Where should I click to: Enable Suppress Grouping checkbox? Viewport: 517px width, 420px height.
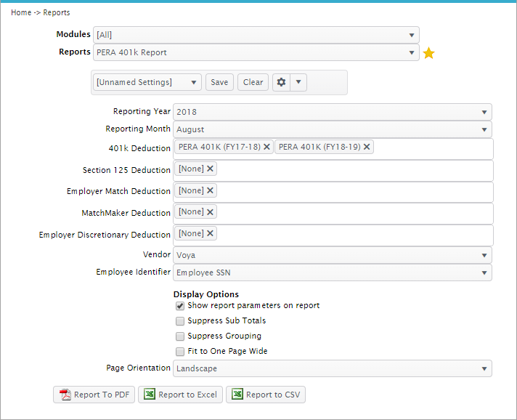point(180,336)
